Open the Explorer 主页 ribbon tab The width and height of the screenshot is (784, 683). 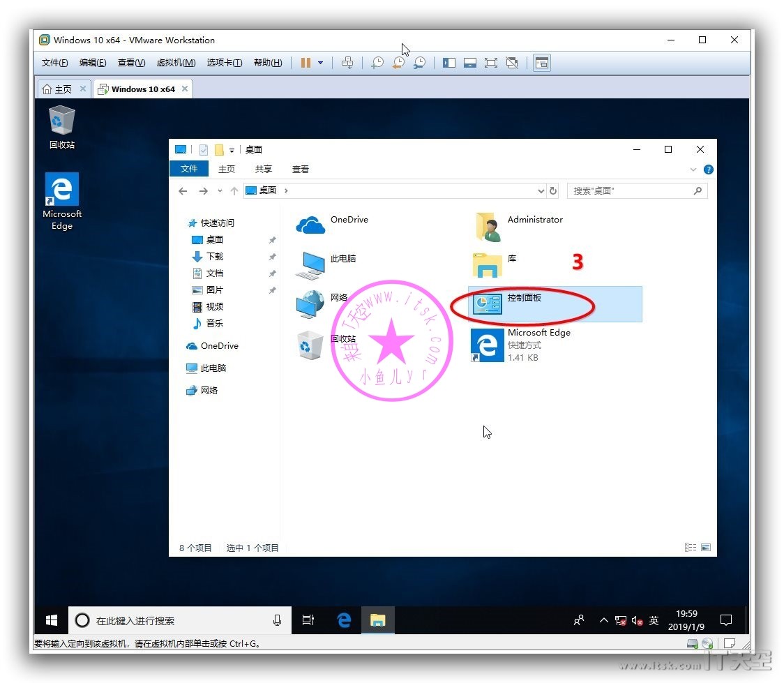227,169
